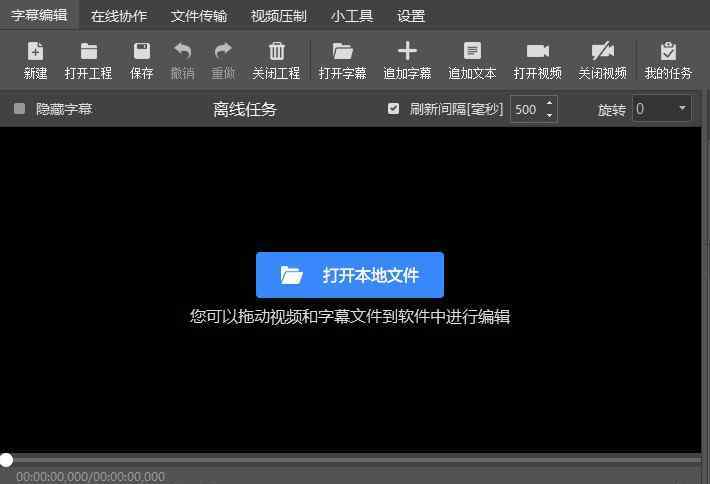
Task: Expand the 旋转 rotation dropdown
Action: [x=682, y=108]
